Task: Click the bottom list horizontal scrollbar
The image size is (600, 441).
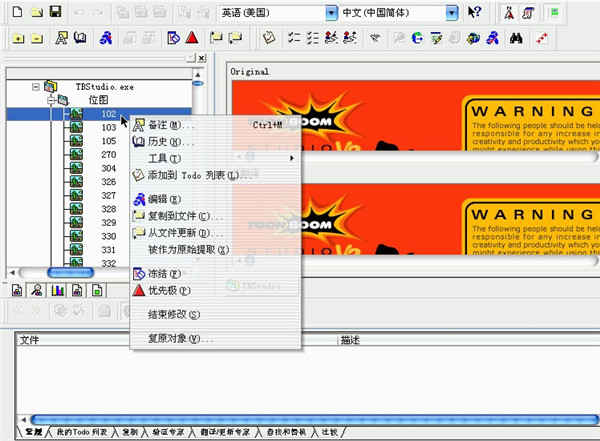Action: pos(314,420)
